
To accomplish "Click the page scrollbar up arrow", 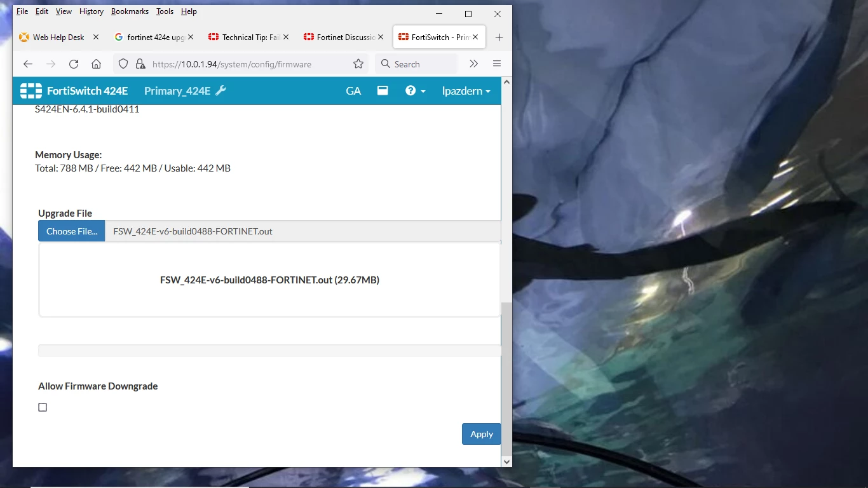I will 506,82.
